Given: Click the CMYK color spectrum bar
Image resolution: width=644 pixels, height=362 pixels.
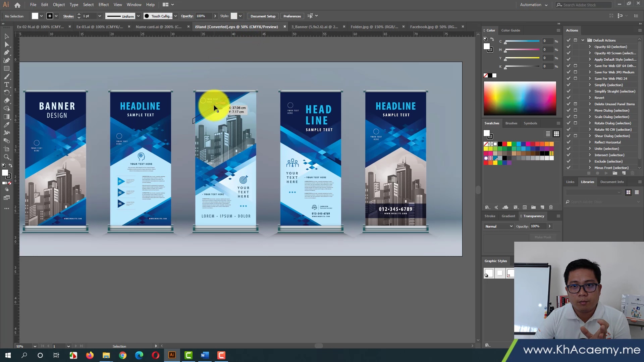Looking at the screenshot, I should tap(520, 99).
